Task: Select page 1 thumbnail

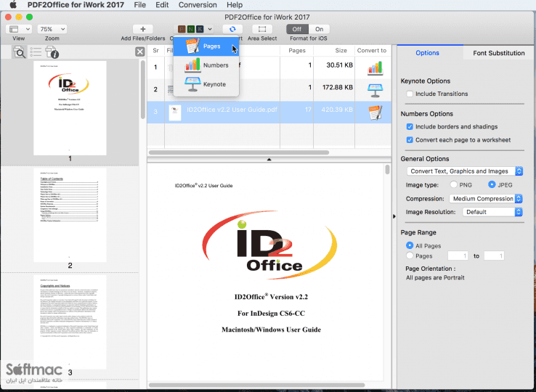Action: (x=70, y=108)
